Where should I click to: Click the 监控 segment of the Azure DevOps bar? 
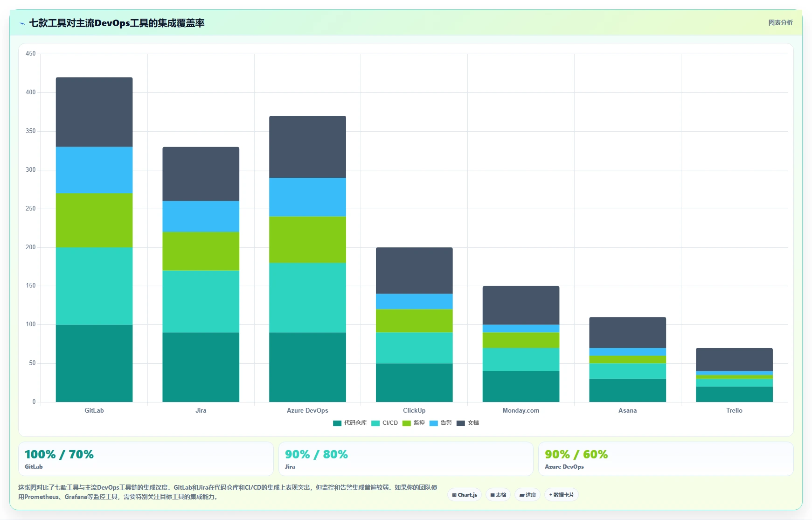[x=308, y=239]
